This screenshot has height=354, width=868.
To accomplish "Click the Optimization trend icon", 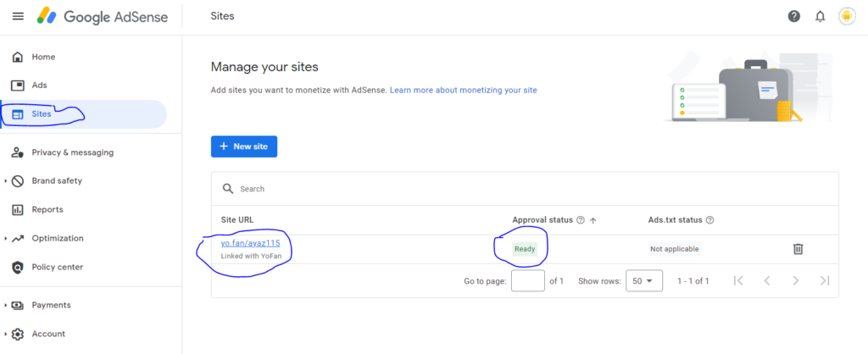I will (x=18, y=238).
